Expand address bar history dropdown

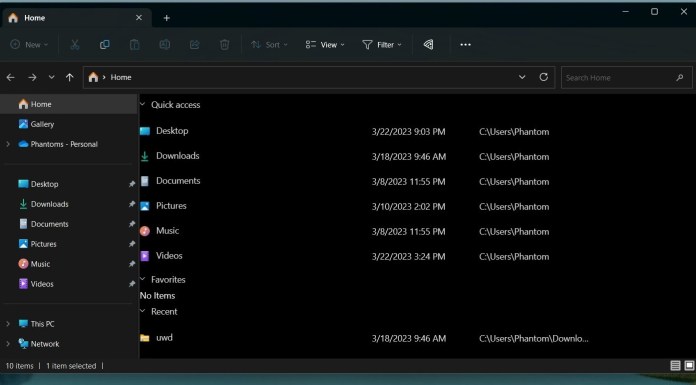tap(522, 77)
